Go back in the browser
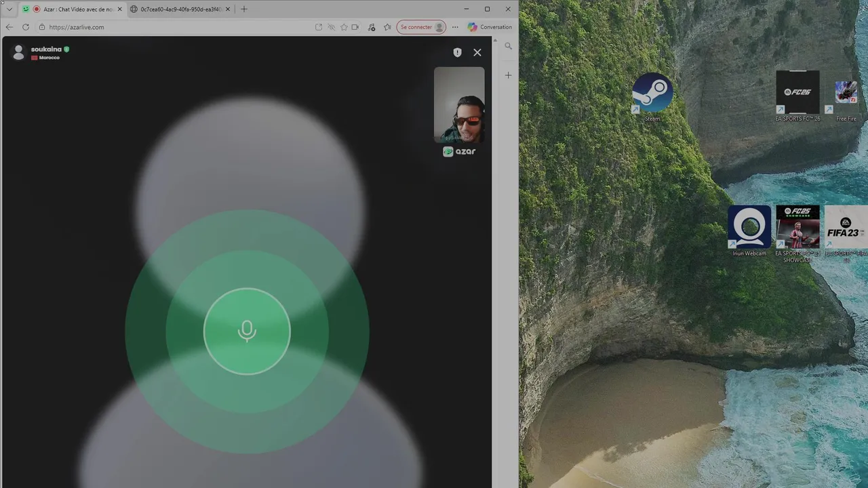868x488 pixels. (x=9, y=27)
